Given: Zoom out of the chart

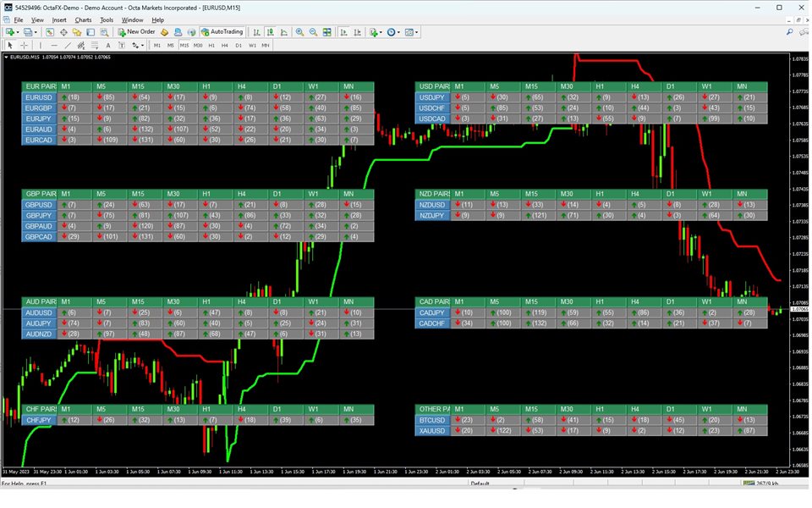Looking at the screenshot, I should point(313,32).
